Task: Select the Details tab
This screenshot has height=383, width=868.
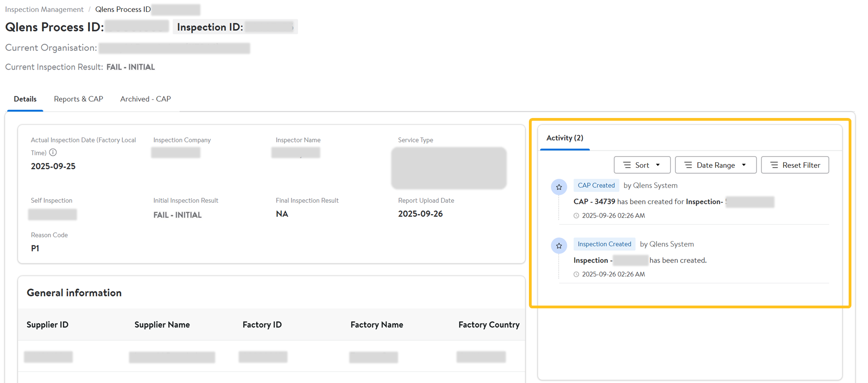Action: [25, 99]
